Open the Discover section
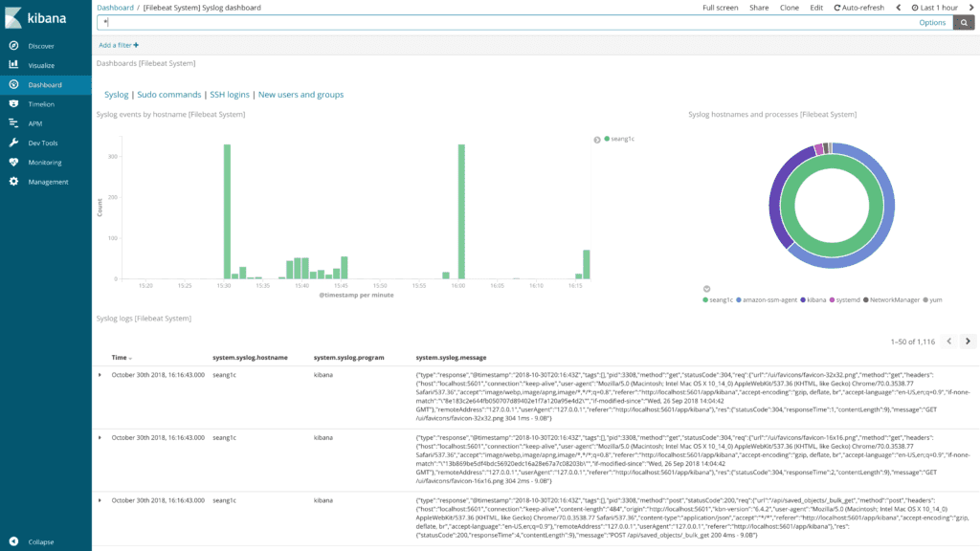 pos(41,46)
